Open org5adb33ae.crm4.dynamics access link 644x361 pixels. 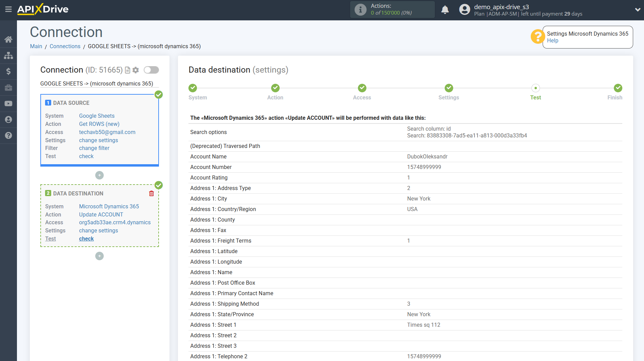click(115, 222)
